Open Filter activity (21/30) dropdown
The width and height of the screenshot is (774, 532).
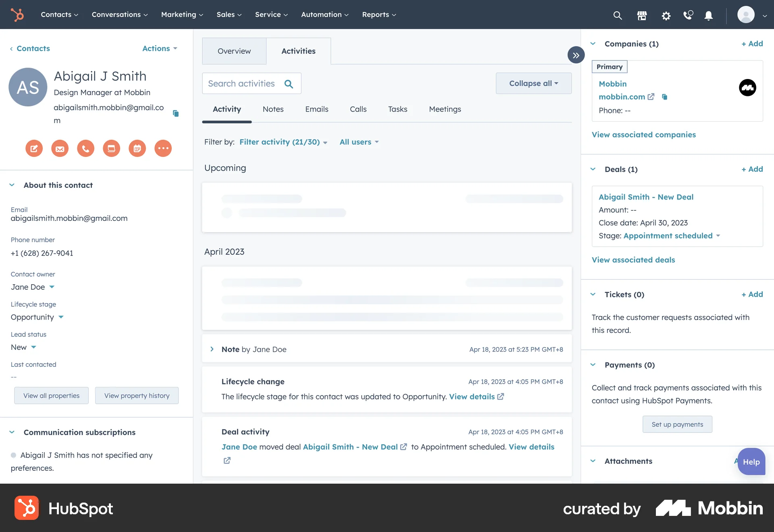coord(283,142)
